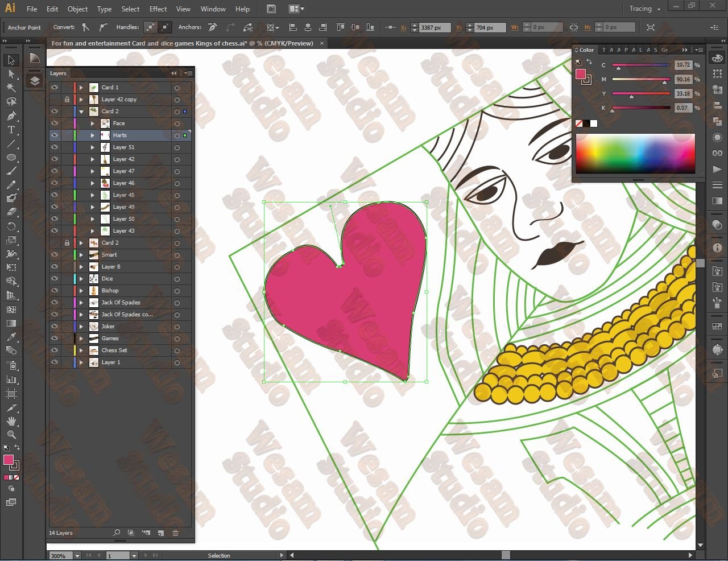
Task: Select the Scale tool
Action: [x=11, y=240]
